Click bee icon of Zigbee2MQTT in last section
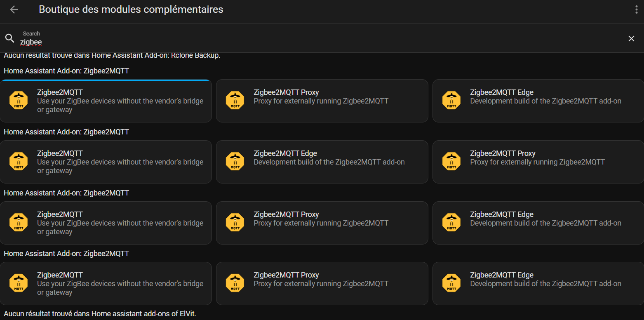 (19, 283)
